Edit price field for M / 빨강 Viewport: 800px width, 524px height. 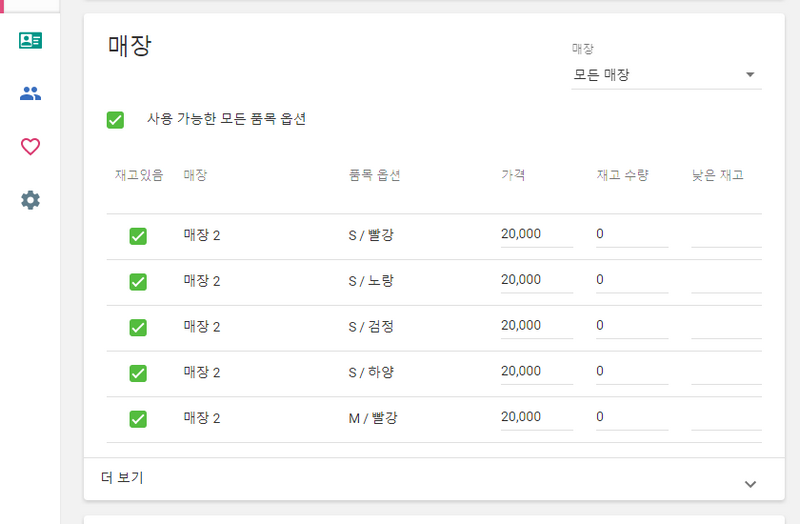click(536, 417)
